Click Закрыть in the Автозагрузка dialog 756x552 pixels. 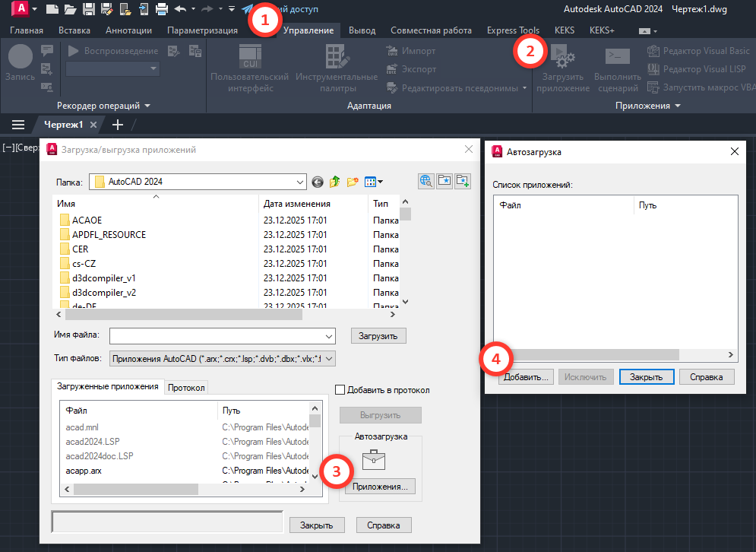pyautogui.click(x=647, y=377)
